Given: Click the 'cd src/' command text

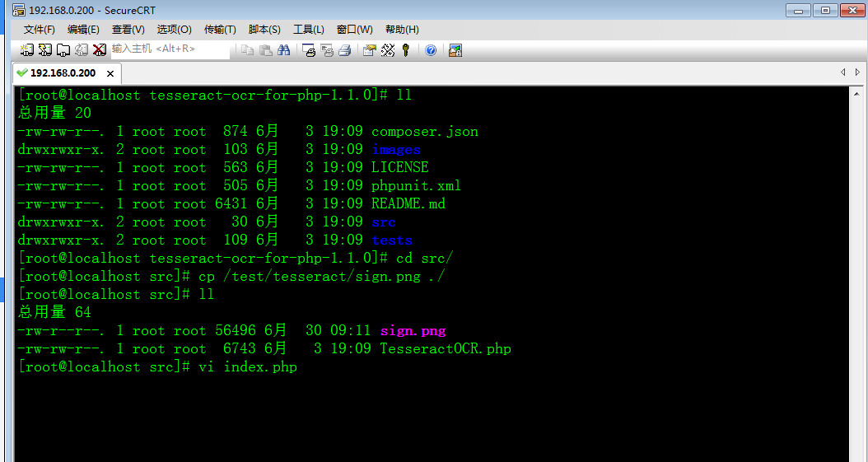Looking at the screenshot, I should click(x=425, y=258).
